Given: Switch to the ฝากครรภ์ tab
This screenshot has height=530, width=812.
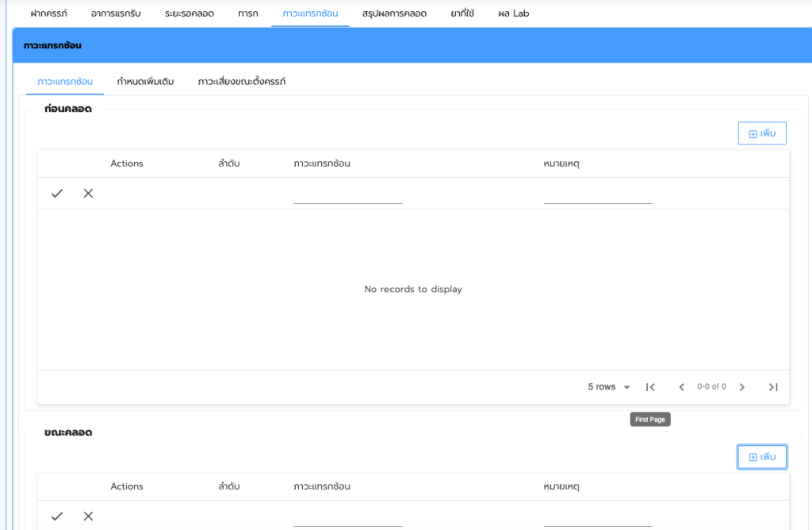Looking at the screenshot, I should click(48, 13).
